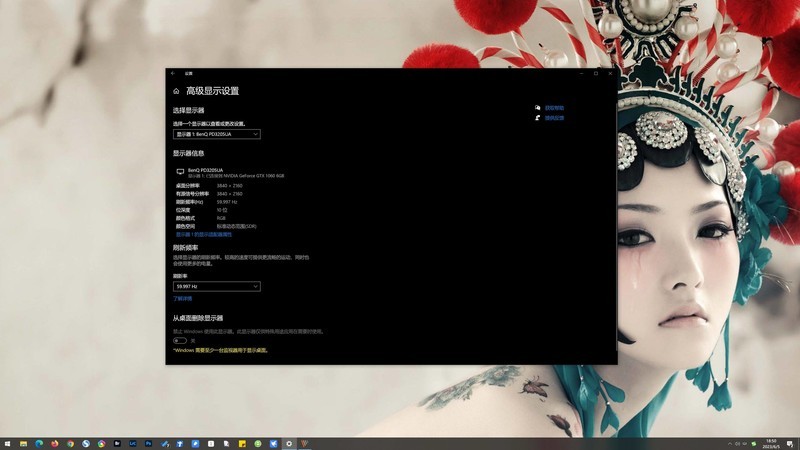Switch to the active Settings gear taskbar icon

pos(289,444)
